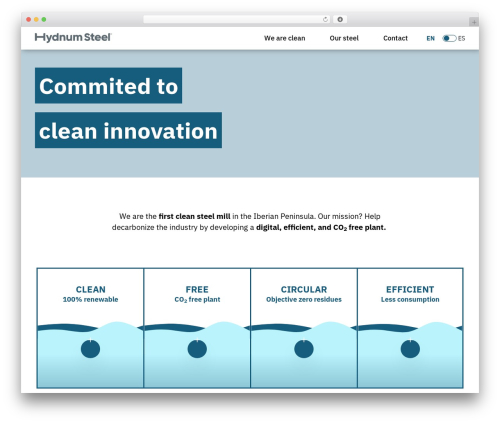Image resolution: width=500 pixels, height=423 pixels.
Task: Maximize the window with green button
Action: pyautogui.click(x=44, y=19)
